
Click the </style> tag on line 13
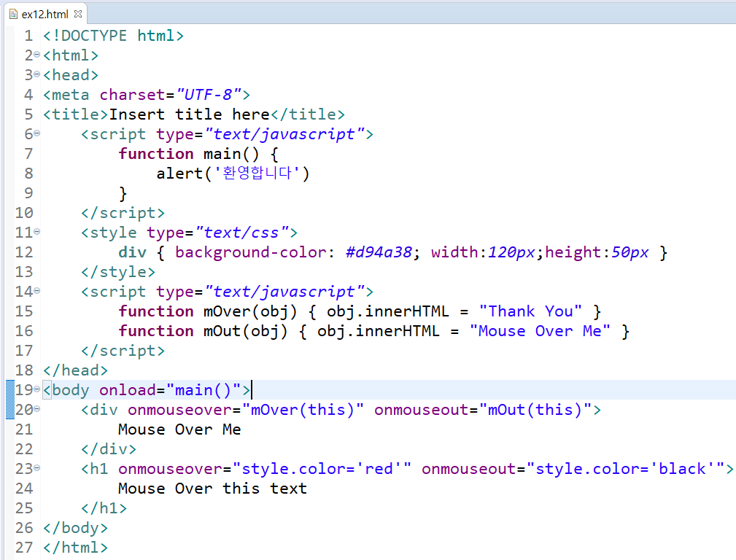tap(118, 272)
